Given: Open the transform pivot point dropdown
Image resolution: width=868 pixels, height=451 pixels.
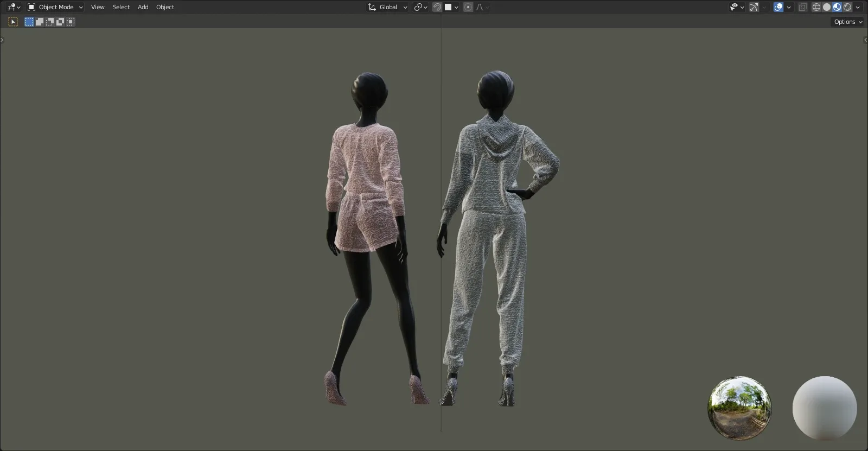Looking at the screenshot, I should point(421,7).
